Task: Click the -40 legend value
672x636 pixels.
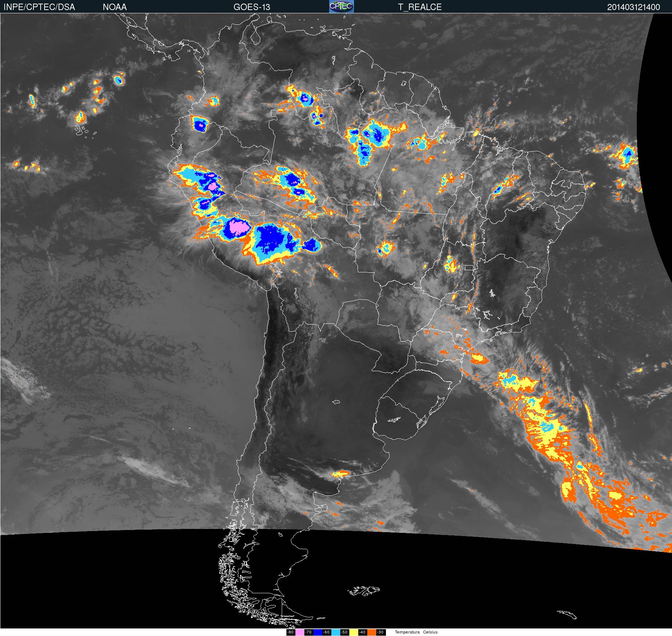Action: tap(362, 632)
